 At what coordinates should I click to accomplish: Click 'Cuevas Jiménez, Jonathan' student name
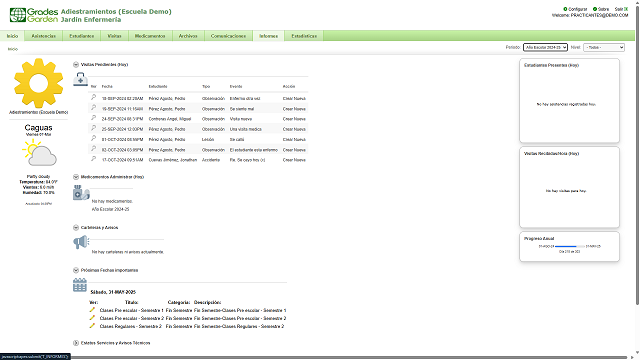[173, 160]
